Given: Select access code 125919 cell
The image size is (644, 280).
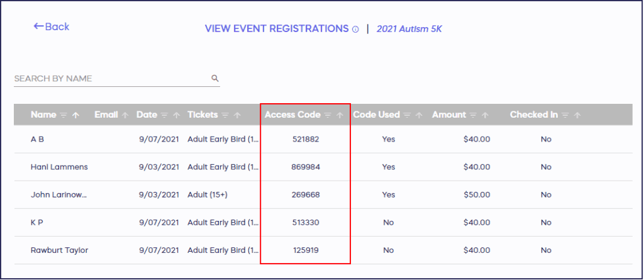Looking at the screenshot, I should (x=306, y=250).
